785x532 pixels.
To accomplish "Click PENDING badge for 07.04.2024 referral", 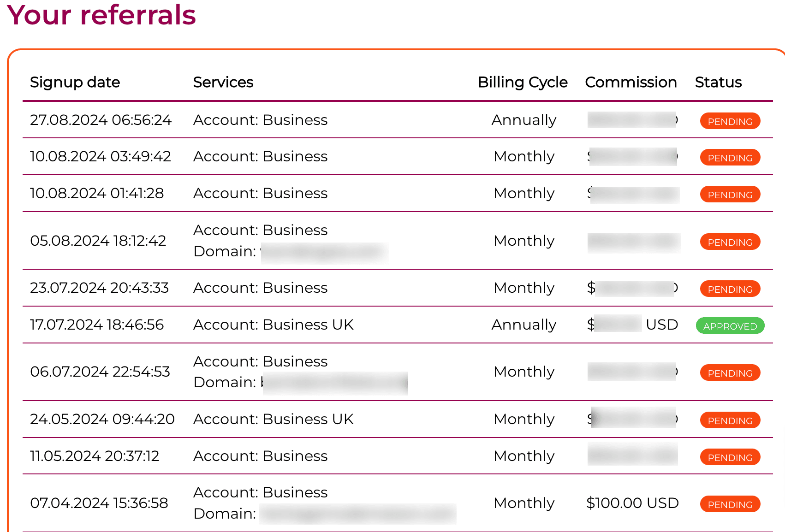I will (x=730, y=504).
